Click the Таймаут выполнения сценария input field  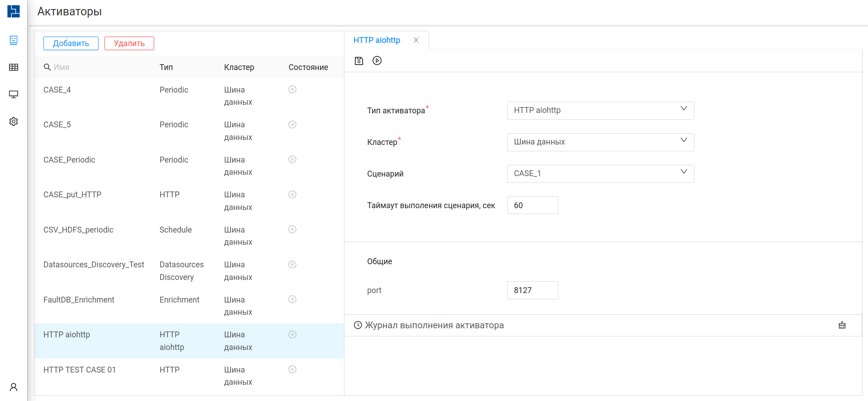(533, 205)
